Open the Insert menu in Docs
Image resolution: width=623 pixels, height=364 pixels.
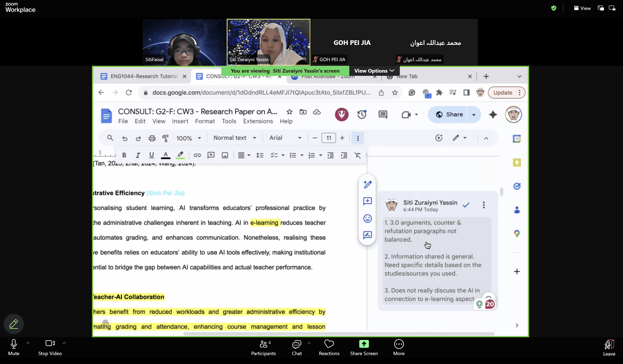click(x=180, y=121)
